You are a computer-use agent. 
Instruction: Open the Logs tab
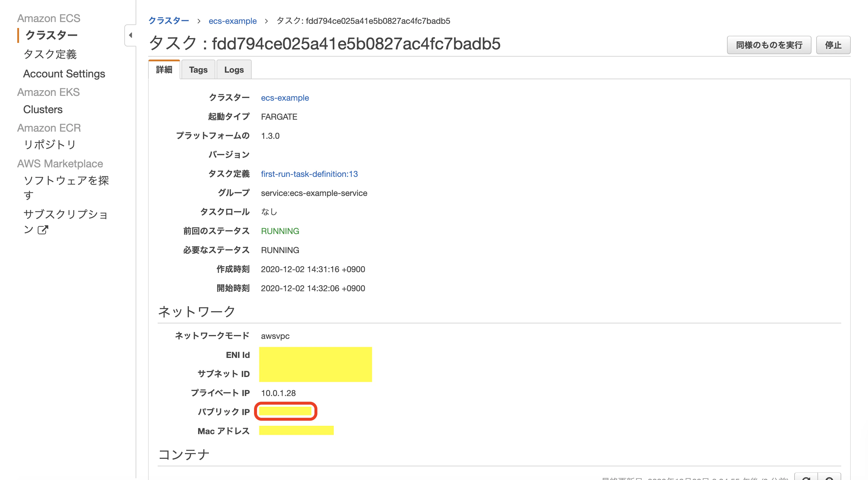[234, 69]
